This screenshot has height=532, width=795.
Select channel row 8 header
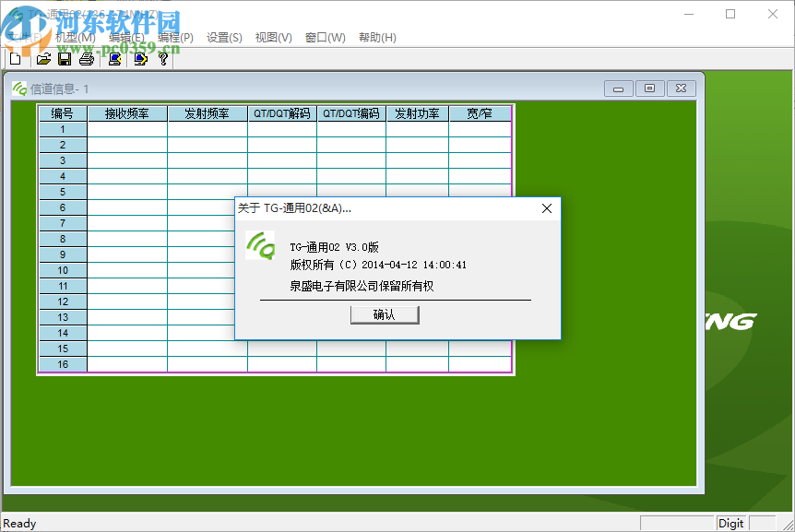(x=63, y=239)
